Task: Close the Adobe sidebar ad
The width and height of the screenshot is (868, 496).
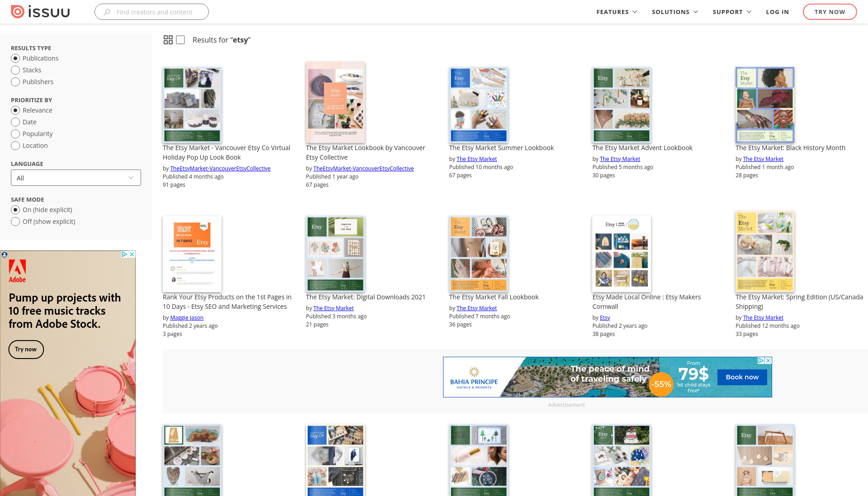Action: [132, 255]
